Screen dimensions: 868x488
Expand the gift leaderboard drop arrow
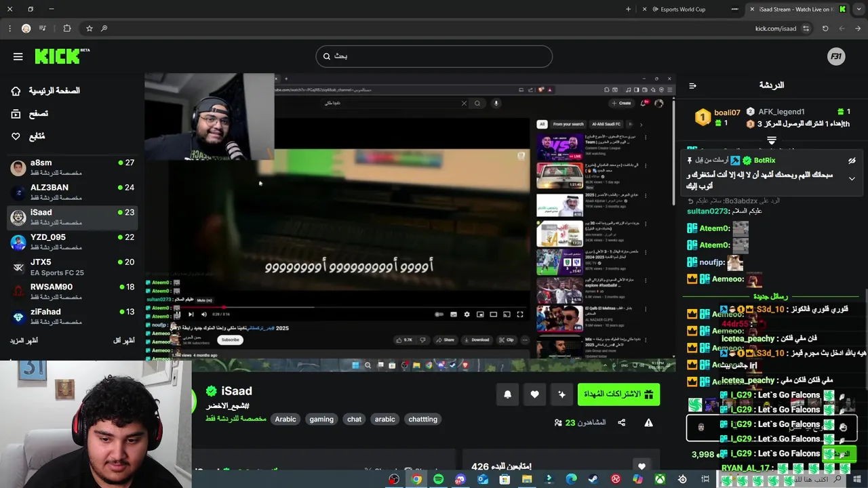(772, 141)
